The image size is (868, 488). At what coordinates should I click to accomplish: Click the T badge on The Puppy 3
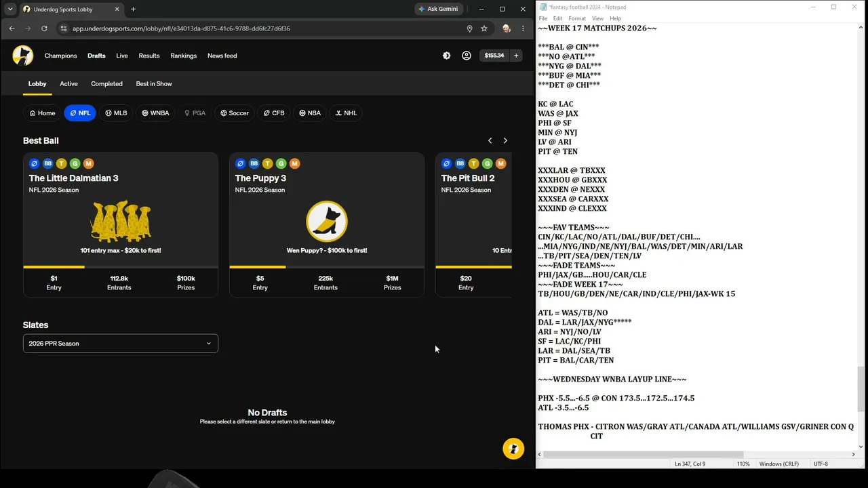268,163
